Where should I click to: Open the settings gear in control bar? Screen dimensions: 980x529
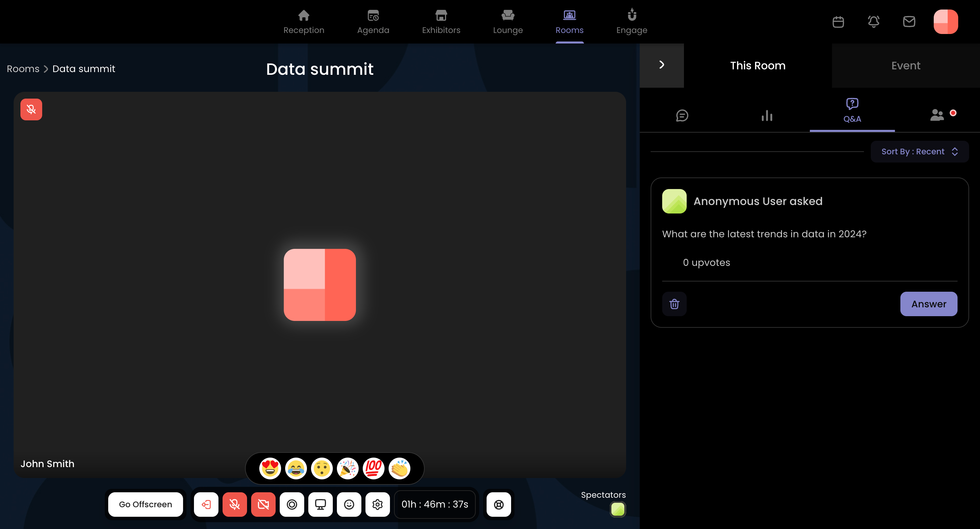click(x=377, y=504)
